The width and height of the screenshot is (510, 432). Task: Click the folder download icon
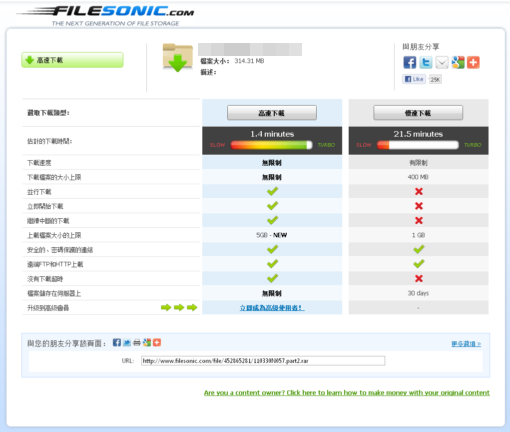(x=178, y=58)
